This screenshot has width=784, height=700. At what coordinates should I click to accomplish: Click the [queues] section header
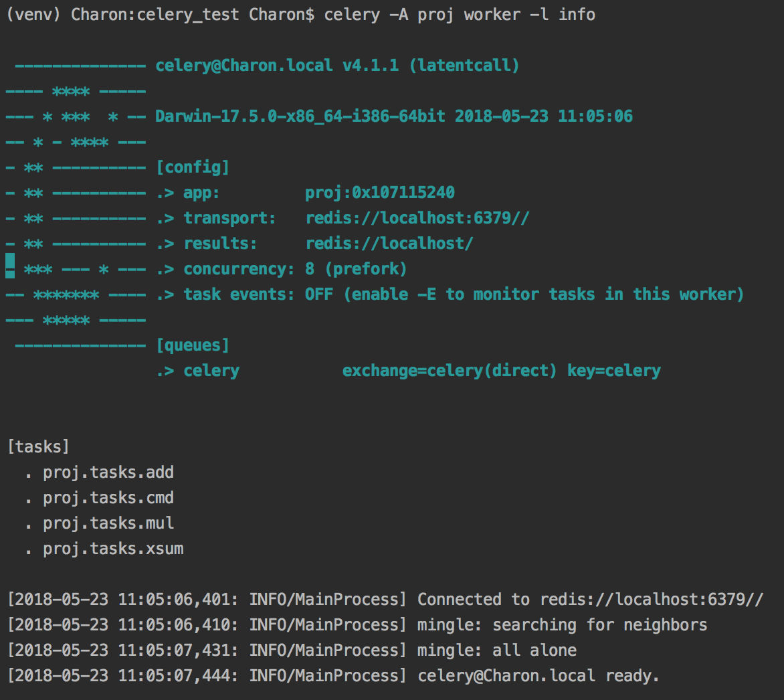pyautogui.click(x=192, y=345)
